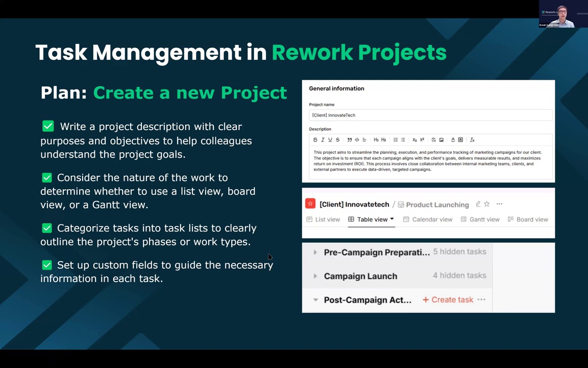
Task: Expand the Campaign Launch task list
Action: click(315, 276)
